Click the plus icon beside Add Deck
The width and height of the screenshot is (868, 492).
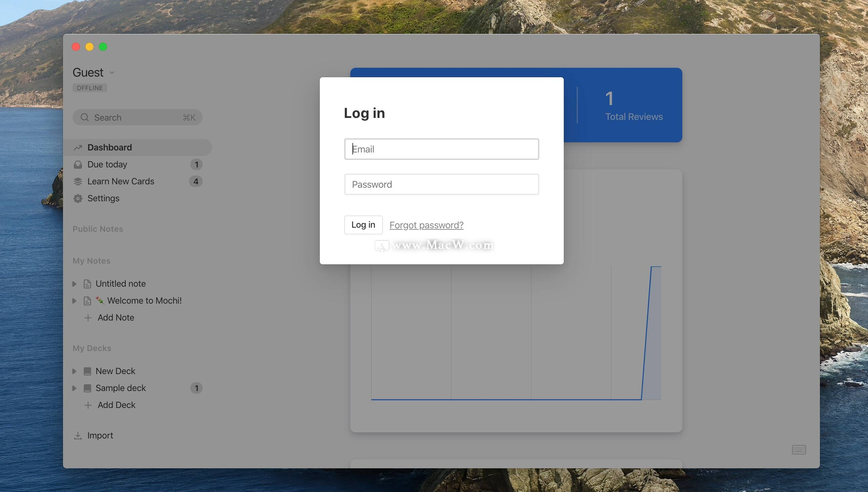coord(88,405)
